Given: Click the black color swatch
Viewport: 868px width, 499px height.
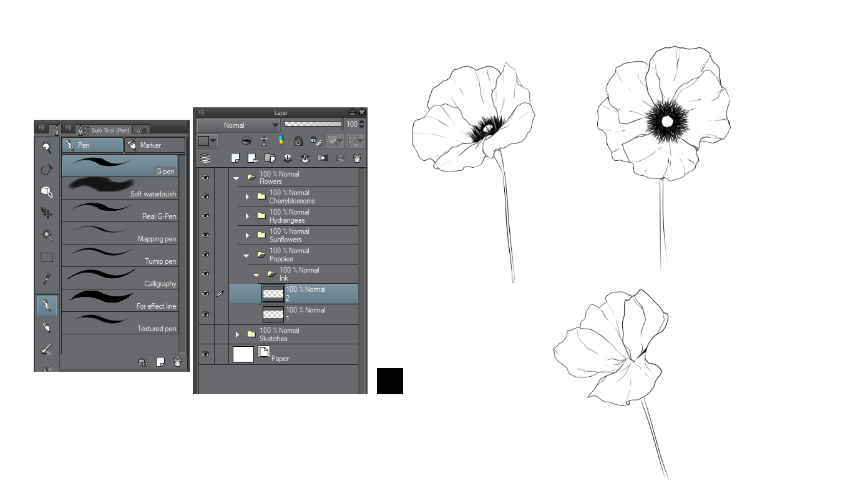Looking at the screenshot, I should click(x=390, y=381).
